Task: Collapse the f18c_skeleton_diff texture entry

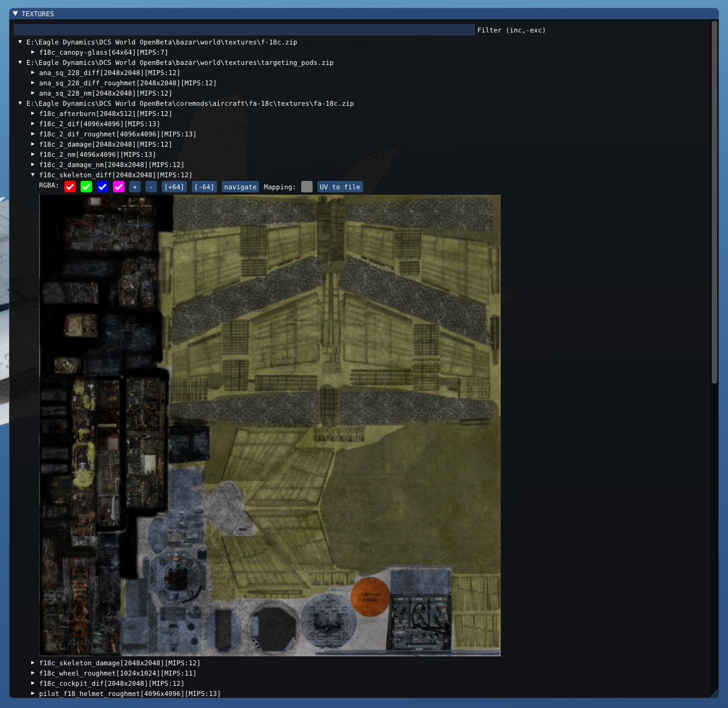Action: (x=33, y=175)
